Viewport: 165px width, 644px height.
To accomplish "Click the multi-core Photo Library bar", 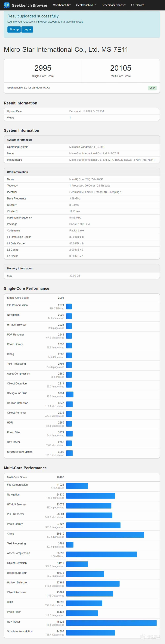I will click(x=93, y=525).
